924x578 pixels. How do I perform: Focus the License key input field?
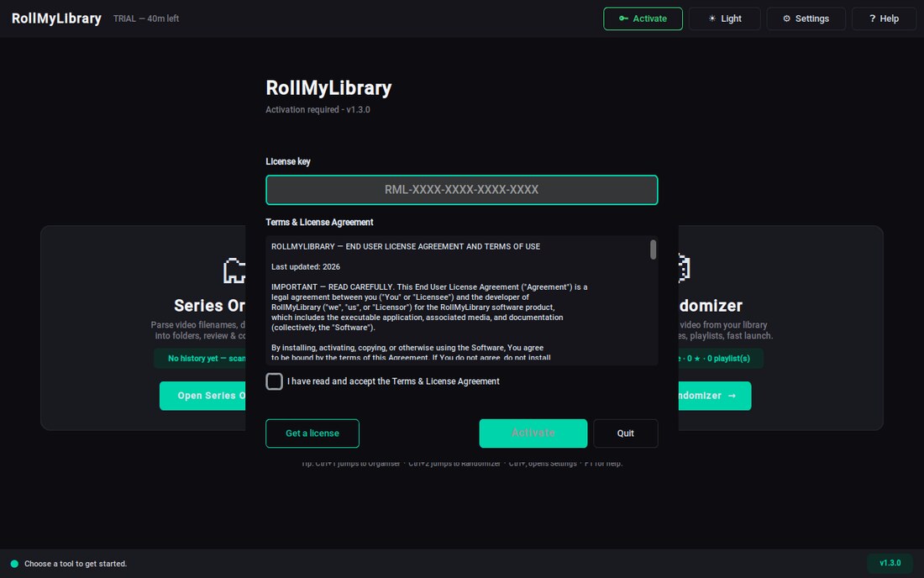pyautogui.click(x=461, y=190)
